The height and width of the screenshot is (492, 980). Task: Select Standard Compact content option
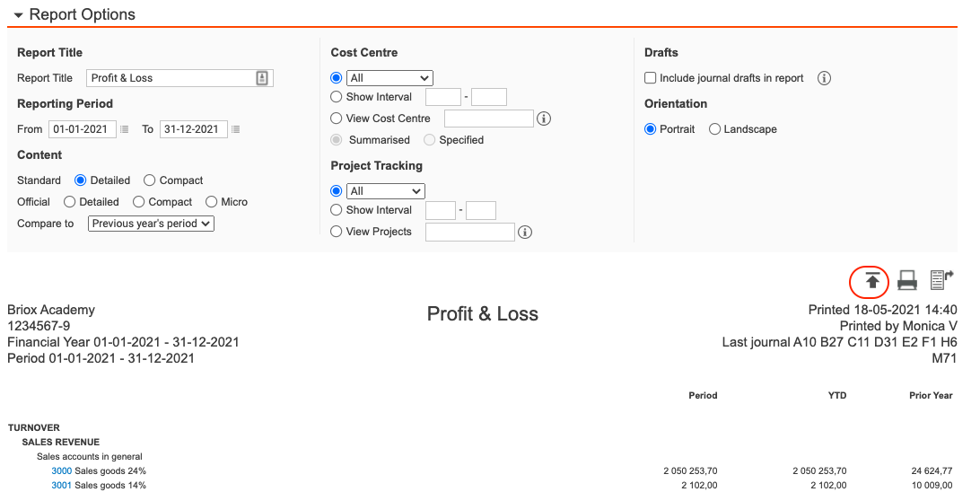(x=150, y=180)
